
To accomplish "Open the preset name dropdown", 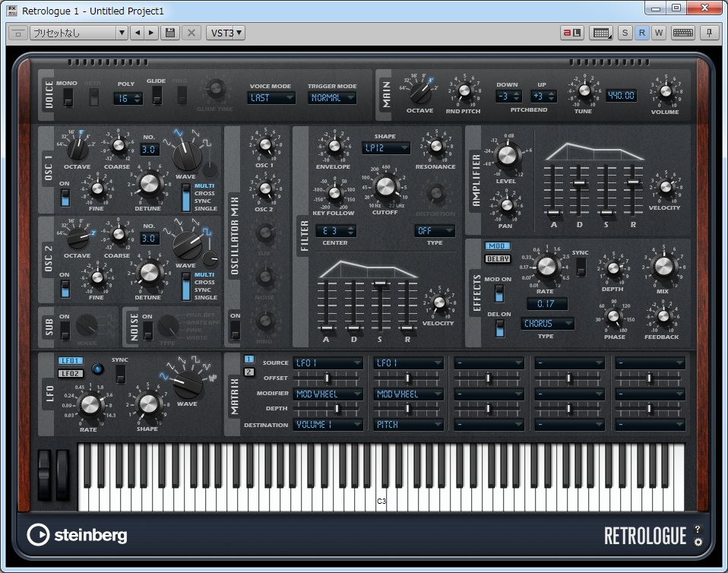I will click(78, 33).
